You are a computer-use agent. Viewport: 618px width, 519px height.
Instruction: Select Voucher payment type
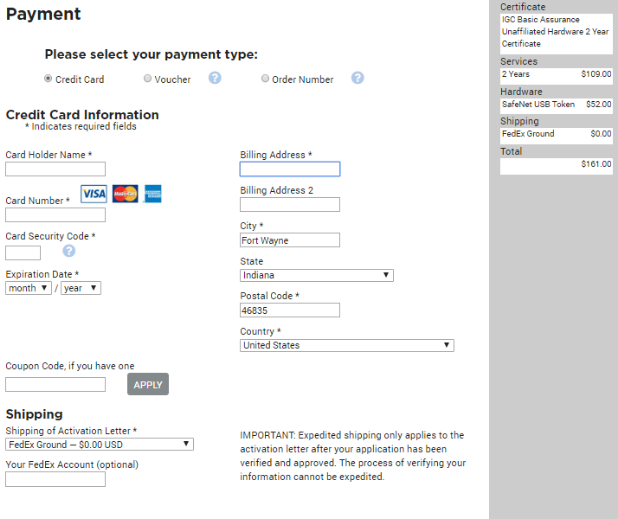click(147, 78)
